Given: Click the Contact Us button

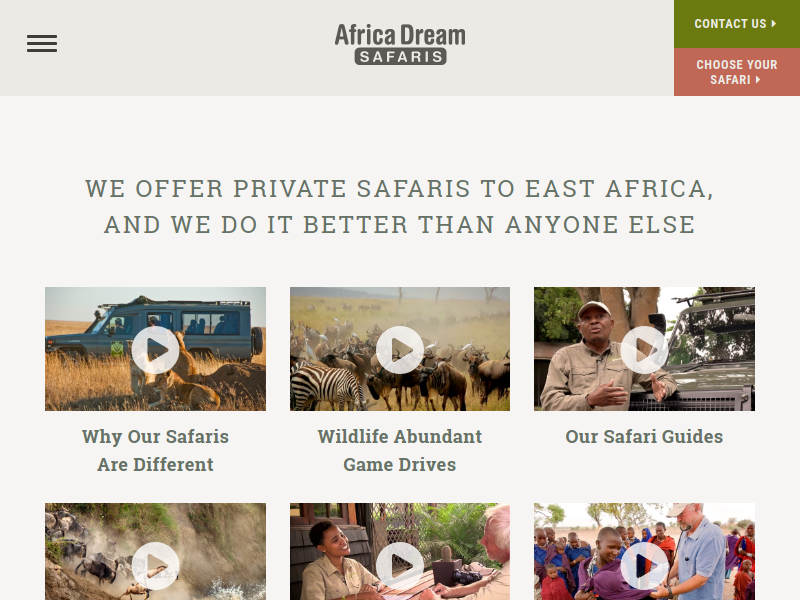Looking at the screenshot, I should (x=737, y=24).
